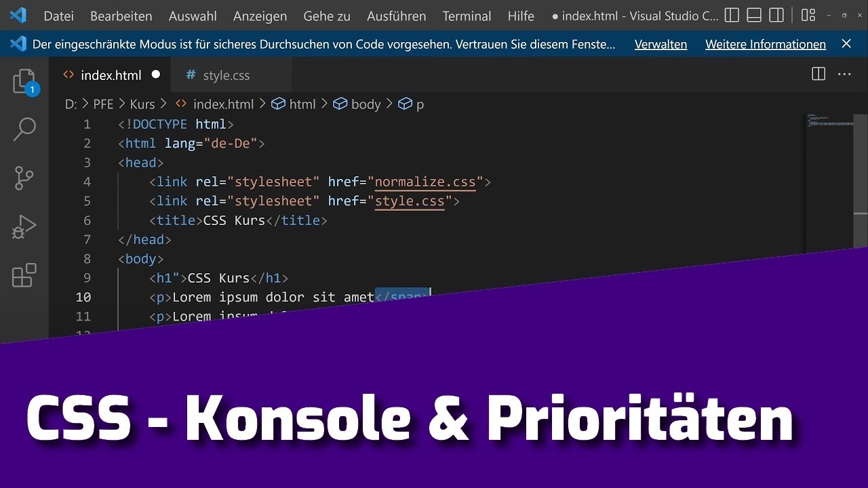
Task: Open the Terminal menu
Action: (467, 16)
